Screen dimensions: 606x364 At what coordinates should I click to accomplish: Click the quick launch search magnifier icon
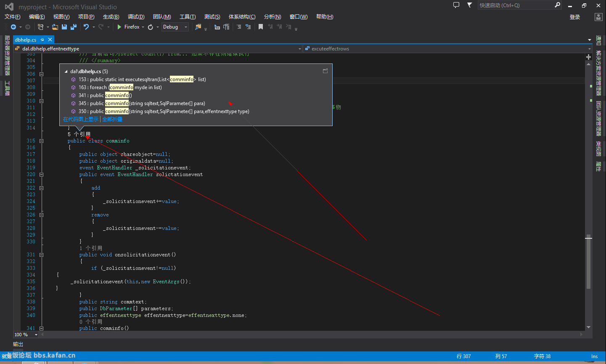coord(558,5)
